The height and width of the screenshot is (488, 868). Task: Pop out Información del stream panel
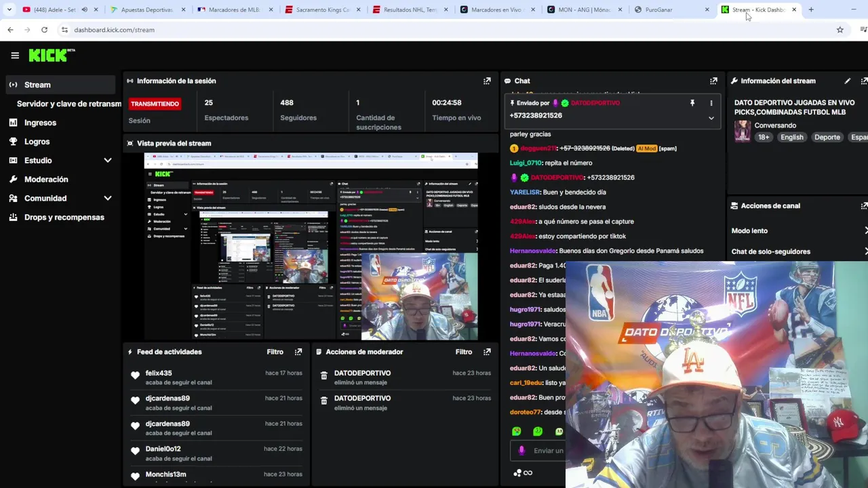[x=864, y=81]
